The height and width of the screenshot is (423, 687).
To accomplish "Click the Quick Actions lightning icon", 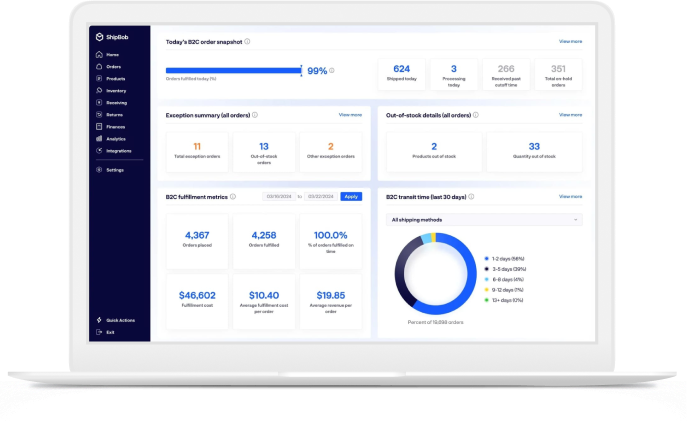I will pyautogui.click(x=99, y=320).
